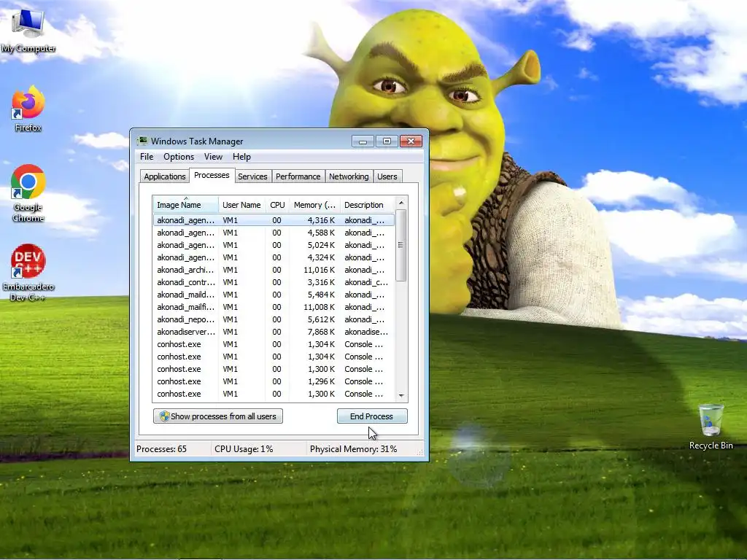The image size is (747, 560).
Task: Launch Firefox from the desktop shortcut
Action: (x=28, y=109)
